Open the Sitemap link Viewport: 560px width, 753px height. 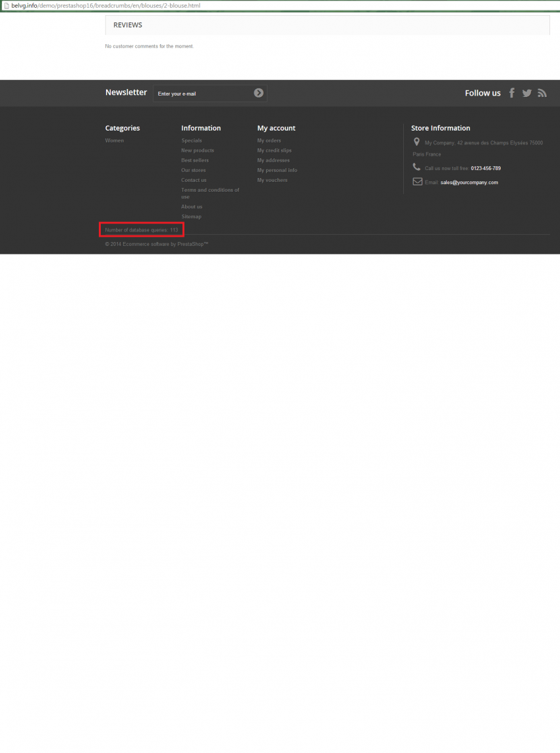[x=192, y=216]
